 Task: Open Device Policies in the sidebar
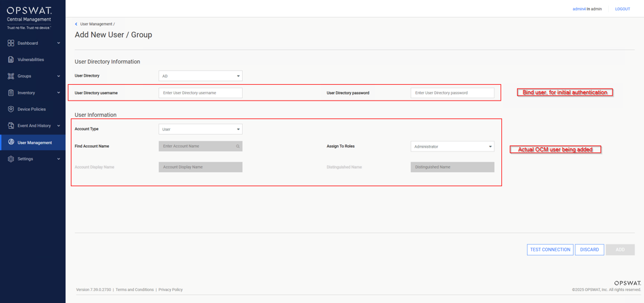point(33,109)
